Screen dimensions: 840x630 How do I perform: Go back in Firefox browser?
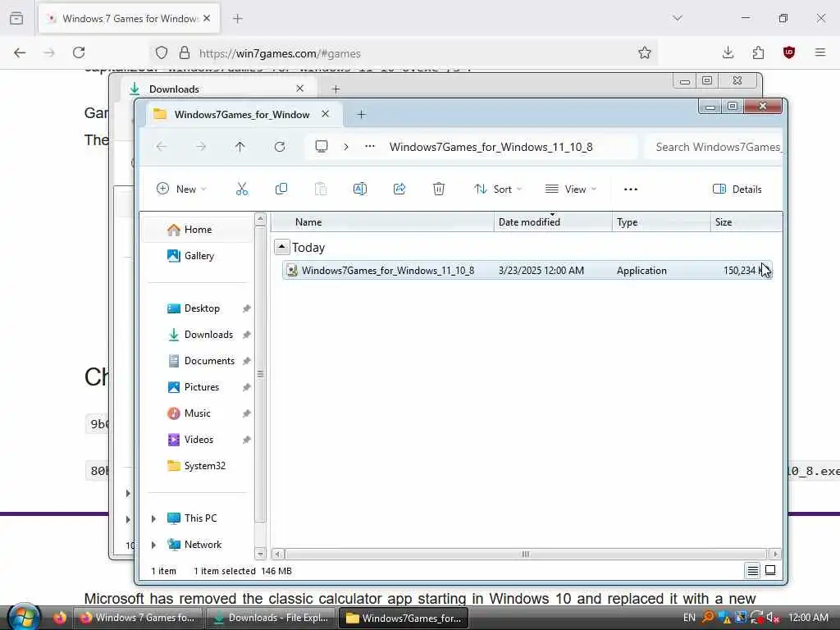[20, 52]
